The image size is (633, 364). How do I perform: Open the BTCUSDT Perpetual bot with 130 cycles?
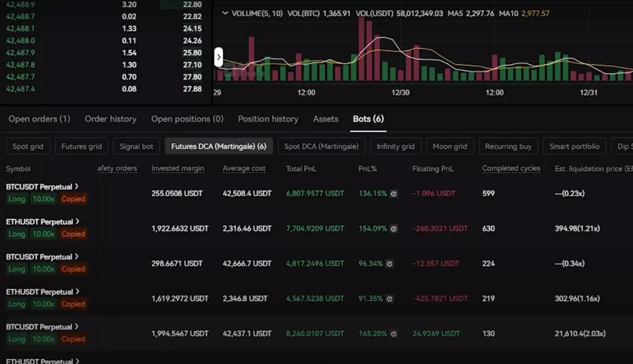43,327
